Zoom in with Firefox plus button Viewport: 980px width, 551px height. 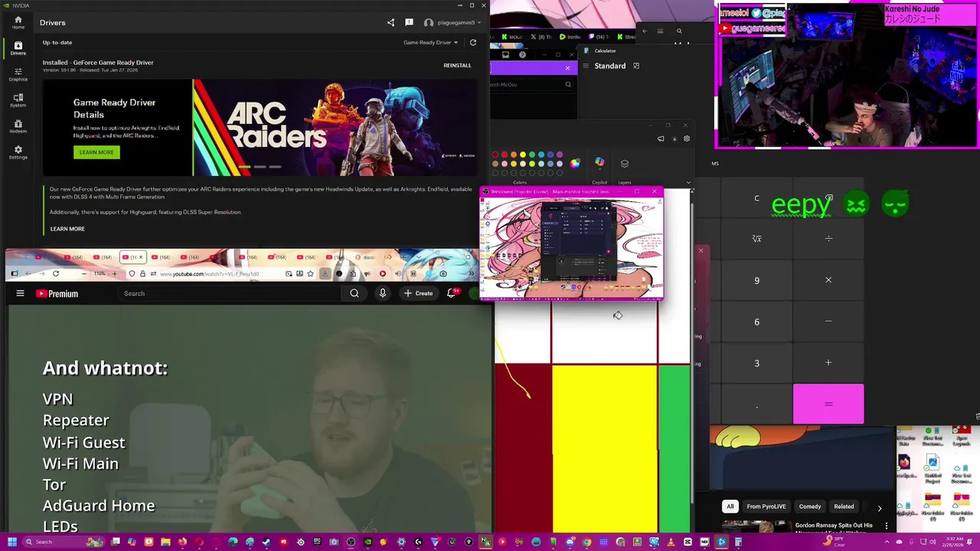pyautogui.click(x=114, y=274)
